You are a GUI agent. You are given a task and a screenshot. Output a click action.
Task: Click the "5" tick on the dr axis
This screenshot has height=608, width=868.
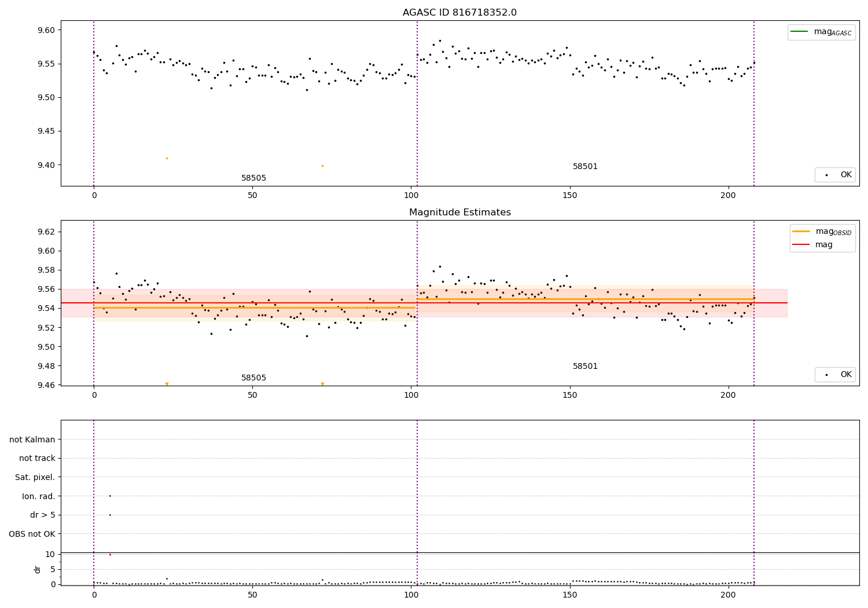coord(53,569)
